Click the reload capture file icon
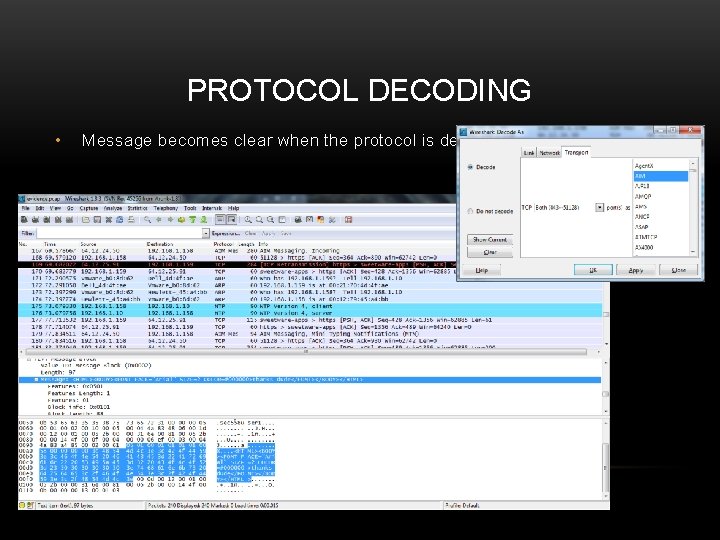 pos(120,220)
